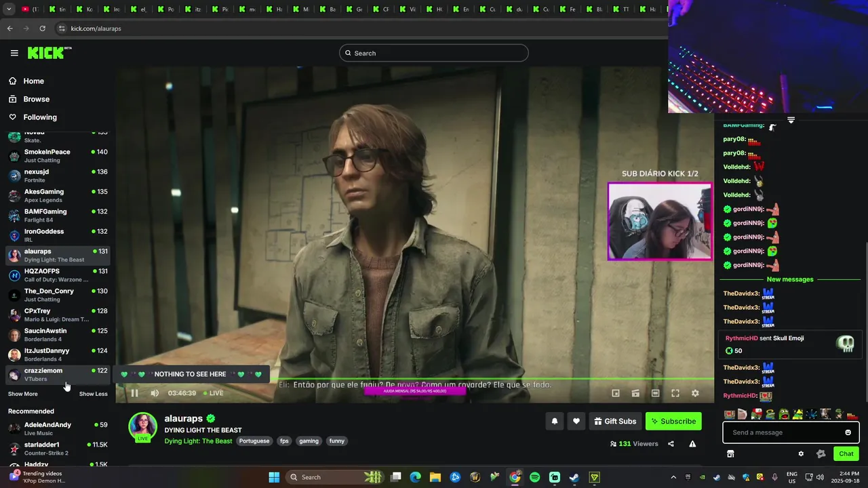Click the chat username RythmicHD

[x=739, y=396]
